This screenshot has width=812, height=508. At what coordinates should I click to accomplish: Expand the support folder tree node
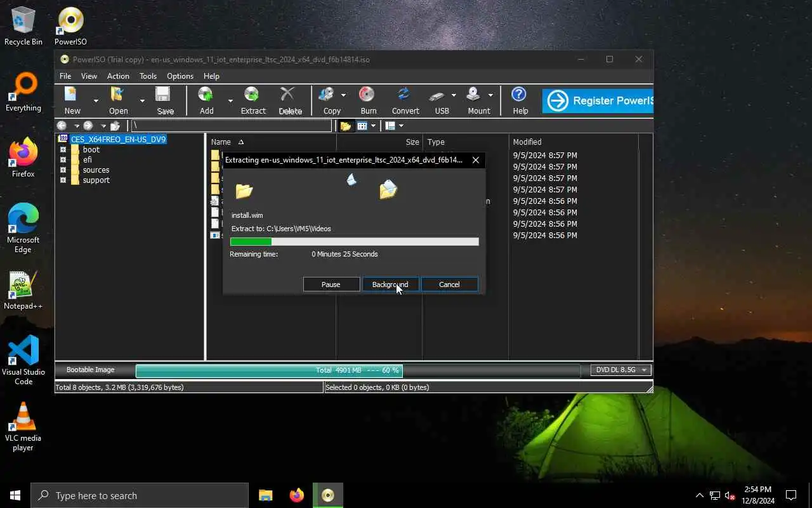[63, 180]
